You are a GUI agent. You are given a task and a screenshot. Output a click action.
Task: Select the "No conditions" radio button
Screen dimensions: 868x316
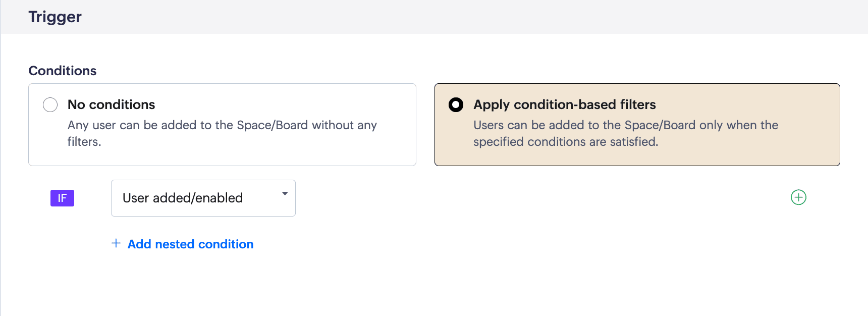pyautogui.click(x=50, y=104)
